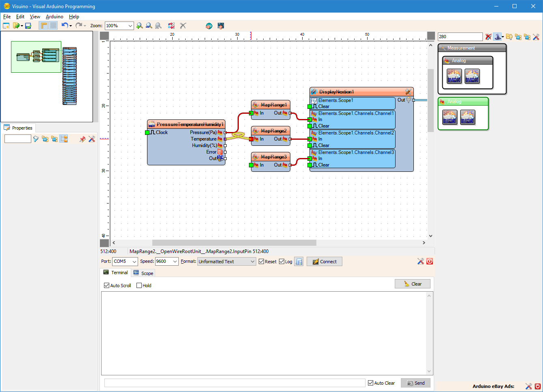Click the Open project folder icon

click(16, 26)
